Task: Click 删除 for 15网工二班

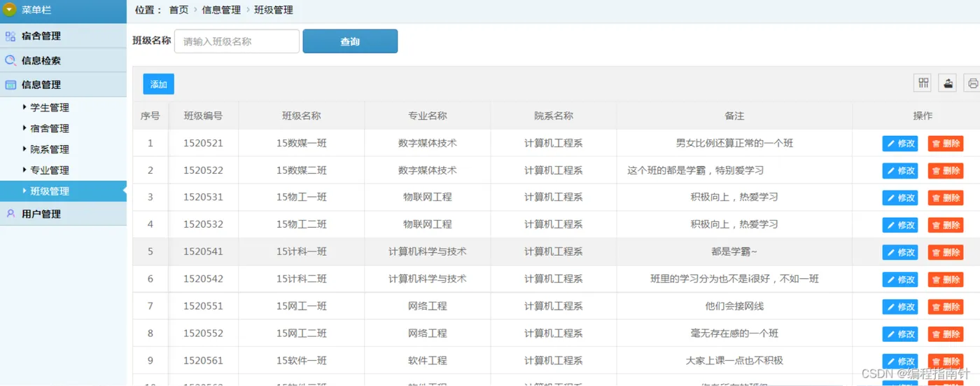Action: coord(946,335)
